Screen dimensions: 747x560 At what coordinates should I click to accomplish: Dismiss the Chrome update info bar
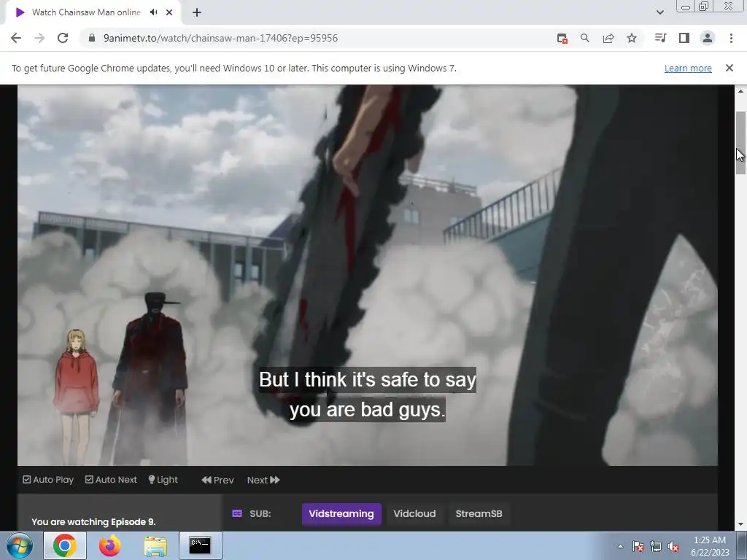(x=729, y=68)
